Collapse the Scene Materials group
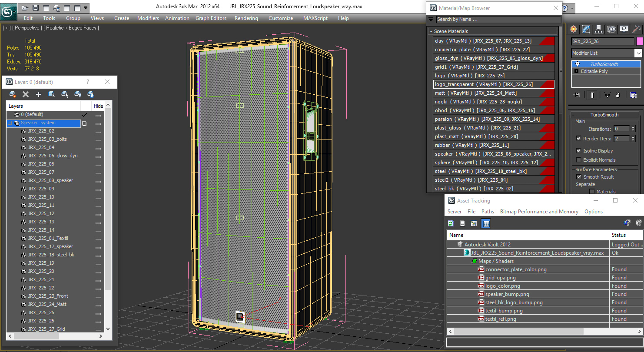The height and width of the screenshot is (352, 644). coord(431,31)
